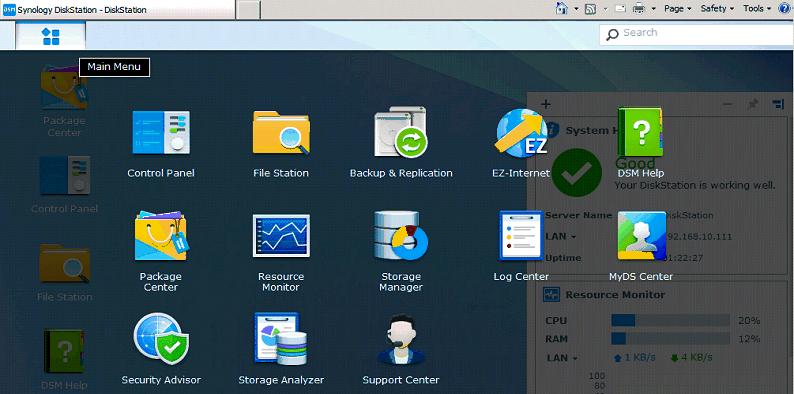The height and width of the screenshot is (394, 794).
Task: Click dimmed File Station desktop shortcut
Action: pos(64,273)
